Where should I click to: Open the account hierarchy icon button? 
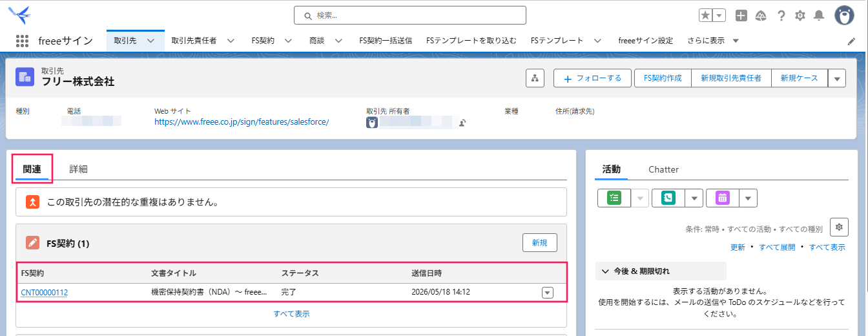[x=535, y=78]
